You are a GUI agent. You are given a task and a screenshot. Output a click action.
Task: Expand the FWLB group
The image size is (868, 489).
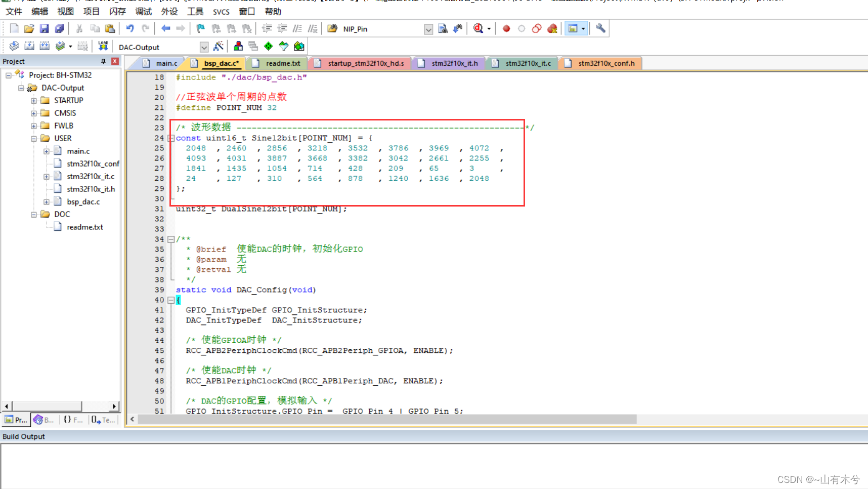coord(34,126)
